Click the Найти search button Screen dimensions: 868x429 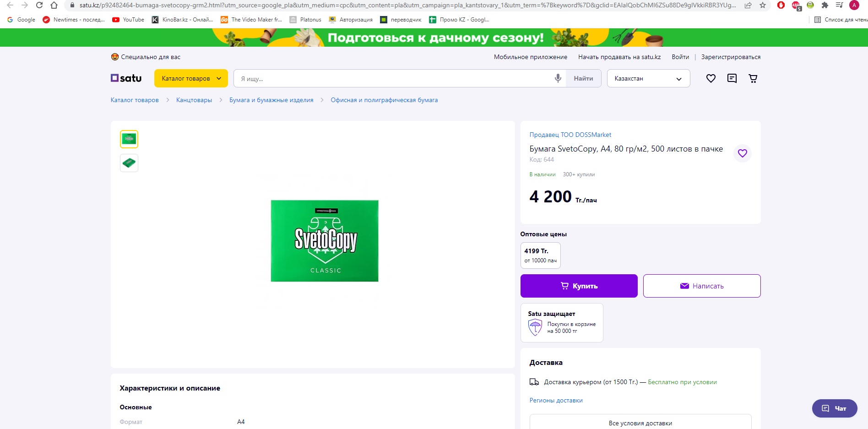(583, 78)
